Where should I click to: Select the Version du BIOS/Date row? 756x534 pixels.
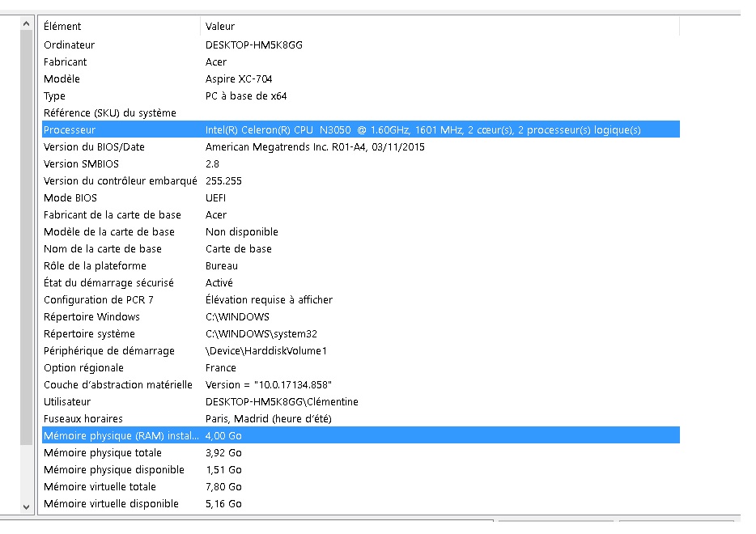tap(361, 146)
